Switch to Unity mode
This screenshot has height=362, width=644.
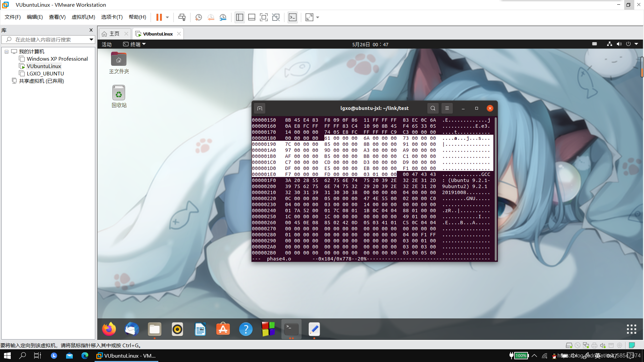(276, 17)
